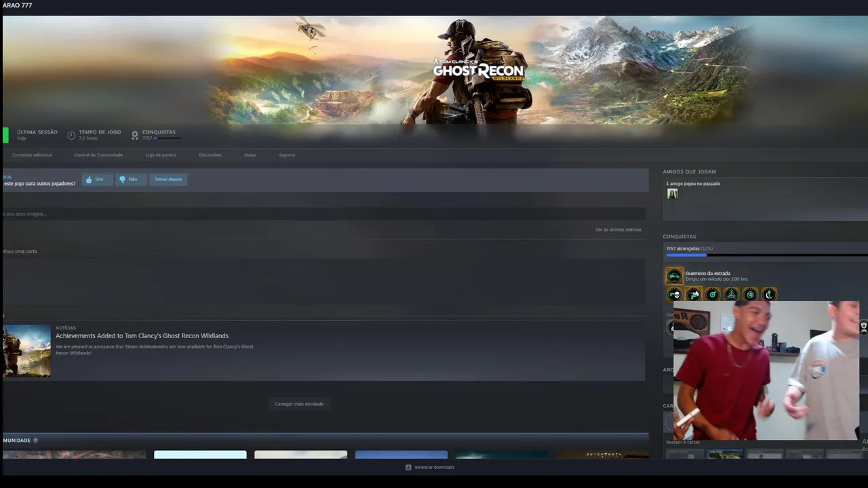Open the Discussões tab
868x488 pixels.
pos(210,155)
